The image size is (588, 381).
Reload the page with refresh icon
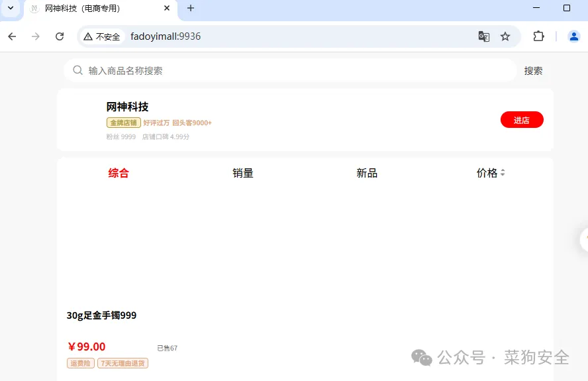tap(60, 36)
